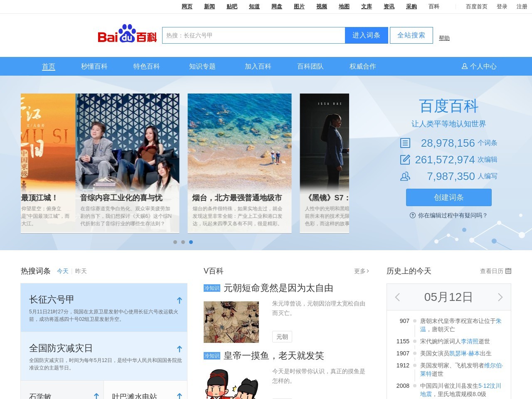Viewport: 532px width, 399px height.
Task: Switch hot searches to 昨天
Action: (x=81, y=271)
